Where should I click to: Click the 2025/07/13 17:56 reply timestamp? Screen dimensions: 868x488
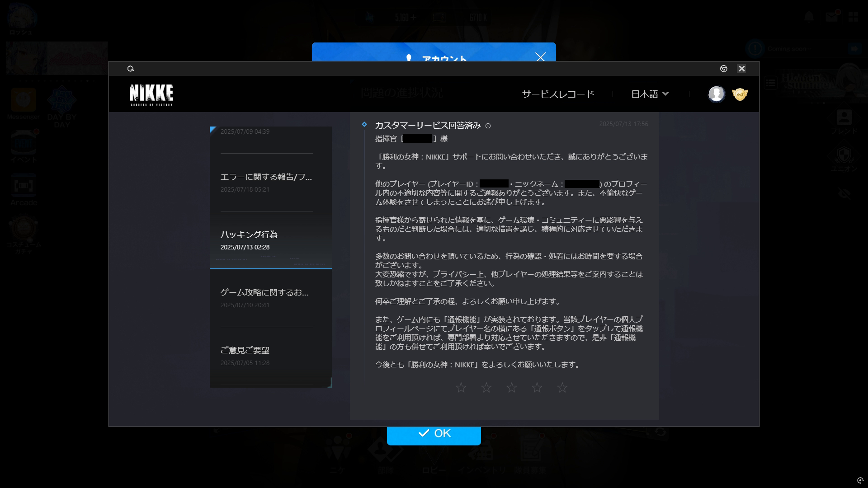tap(623, 124)
